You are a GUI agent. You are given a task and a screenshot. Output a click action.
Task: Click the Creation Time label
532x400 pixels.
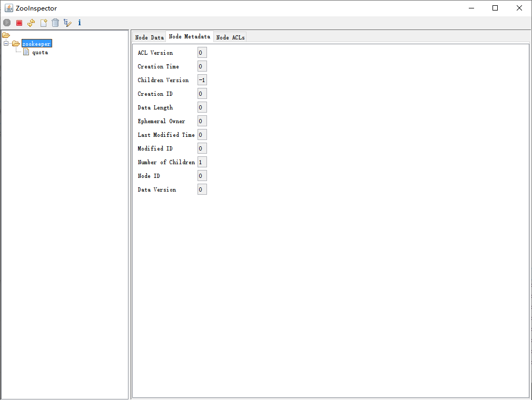[158, 66]
